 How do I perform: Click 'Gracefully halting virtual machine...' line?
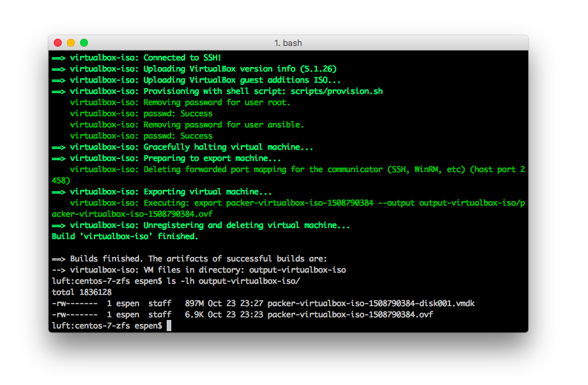tap(182, 147)
